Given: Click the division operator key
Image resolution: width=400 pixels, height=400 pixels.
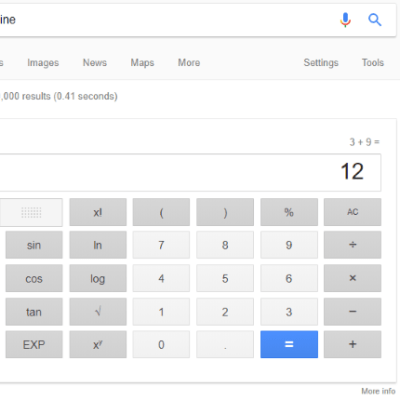Looking at the screenshot, I should (352, 245).
